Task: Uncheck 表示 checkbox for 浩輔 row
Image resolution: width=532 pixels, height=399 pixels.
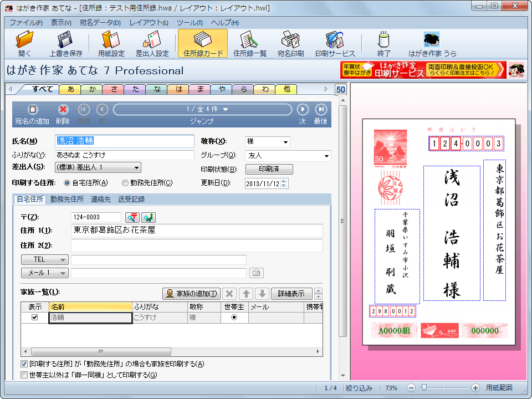Action: coord(34,318)
